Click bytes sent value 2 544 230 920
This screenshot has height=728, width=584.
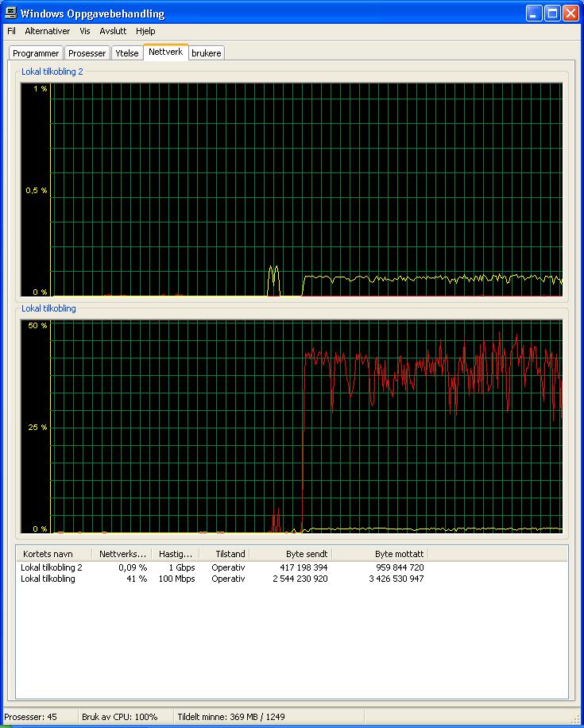[300, 579]
